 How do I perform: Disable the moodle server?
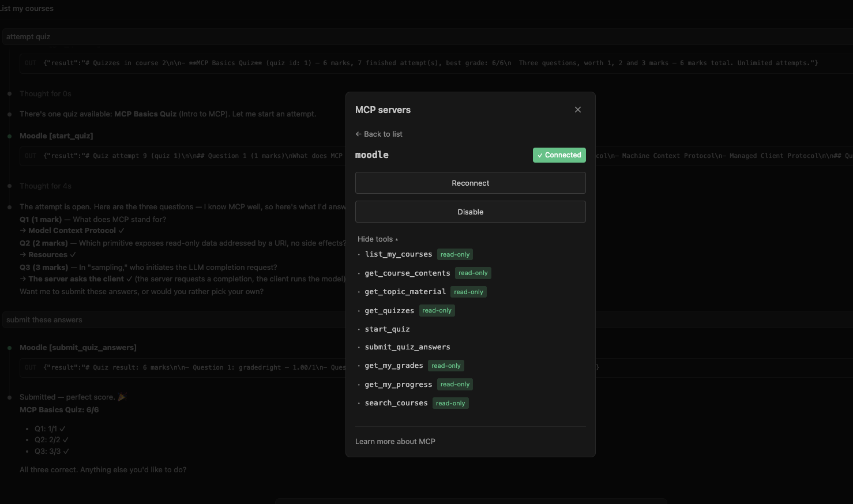click(x=471, y=212)
